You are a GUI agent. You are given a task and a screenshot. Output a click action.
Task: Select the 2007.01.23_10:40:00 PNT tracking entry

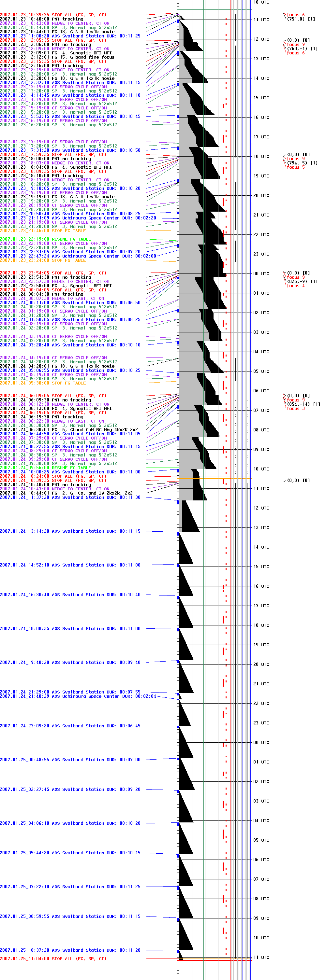pos(41,19)
